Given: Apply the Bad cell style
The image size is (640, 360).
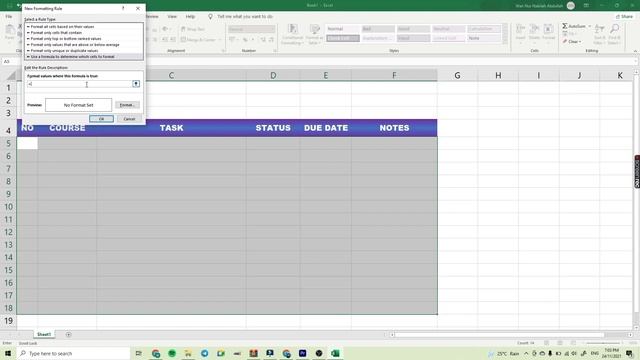Looking at the screenshot, I should [378, 29].
